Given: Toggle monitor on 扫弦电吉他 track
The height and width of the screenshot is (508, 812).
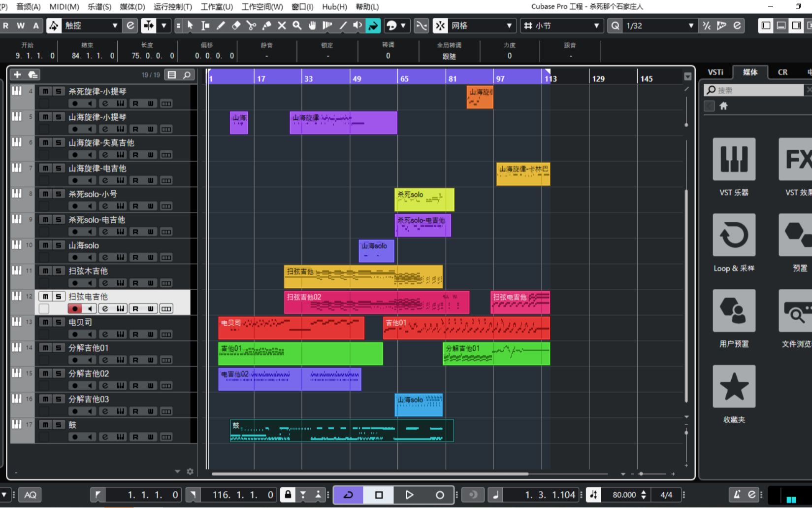Looking at the screenshot, I should (90, 309).
